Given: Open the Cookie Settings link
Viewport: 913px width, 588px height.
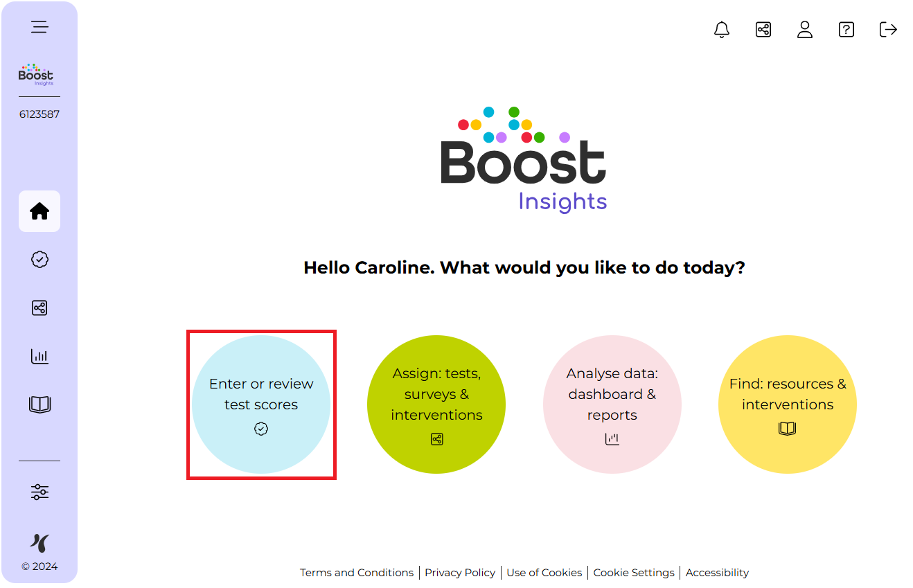Looking at the screenshot, I should pos(634,573).
